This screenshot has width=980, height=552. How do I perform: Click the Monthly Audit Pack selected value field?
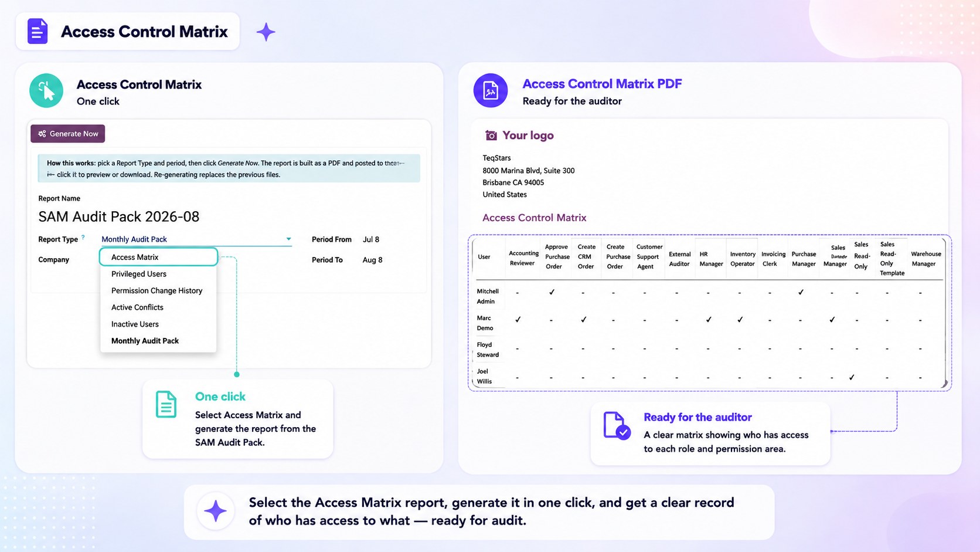click(x=196, y=239)
